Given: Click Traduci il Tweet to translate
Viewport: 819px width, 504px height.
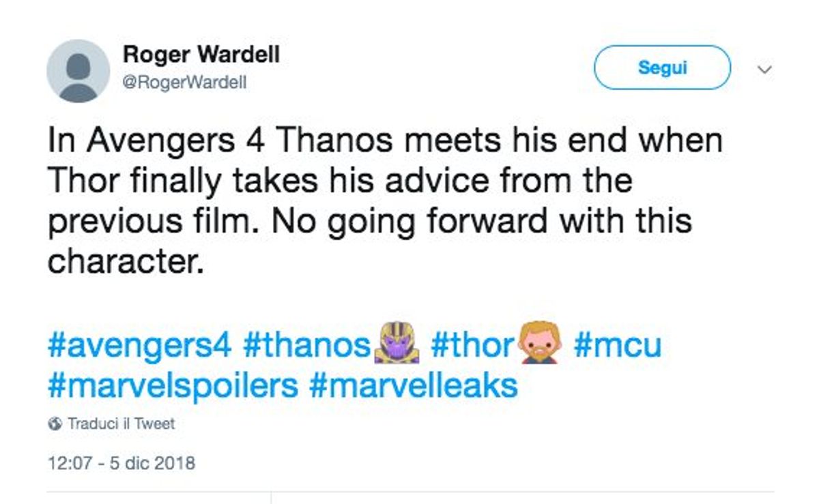Looking at the screenshot, I should (121, 424).
